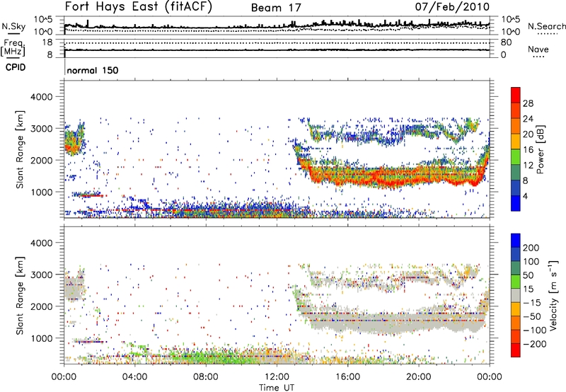Click the red bottom of velocity colorbar

(x=516, y=350)
